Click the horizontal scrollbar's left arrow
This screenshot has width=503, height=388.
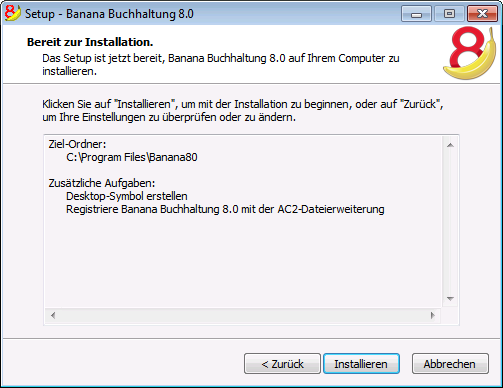tap(53, 315)
